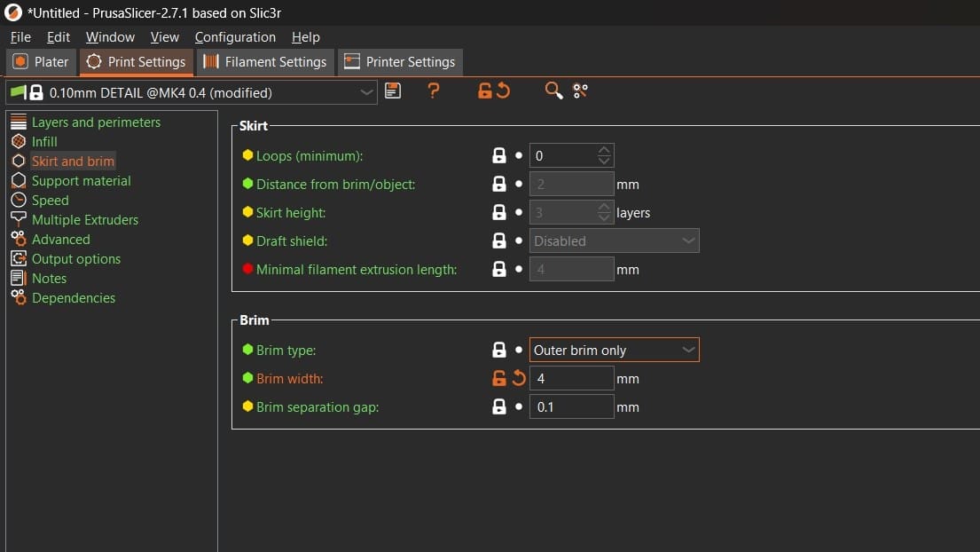The image size is (980, 552).
Task: Click the Layers and perimeters icon
Action: [19, 122]
